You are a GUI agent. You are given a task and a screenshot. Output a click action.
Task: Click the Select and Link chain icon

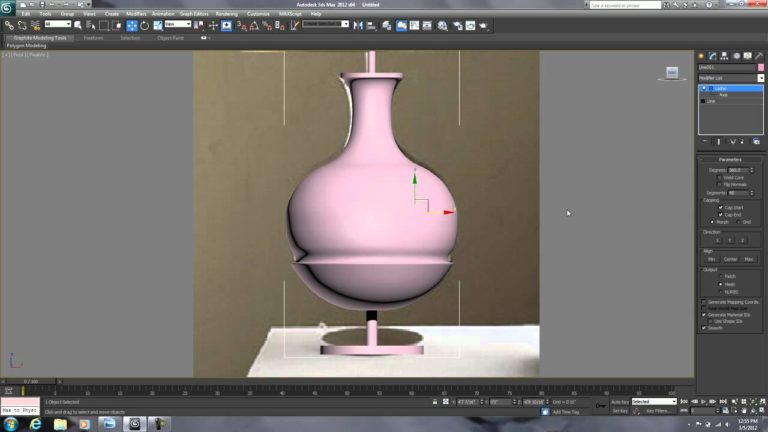[8, 25]
